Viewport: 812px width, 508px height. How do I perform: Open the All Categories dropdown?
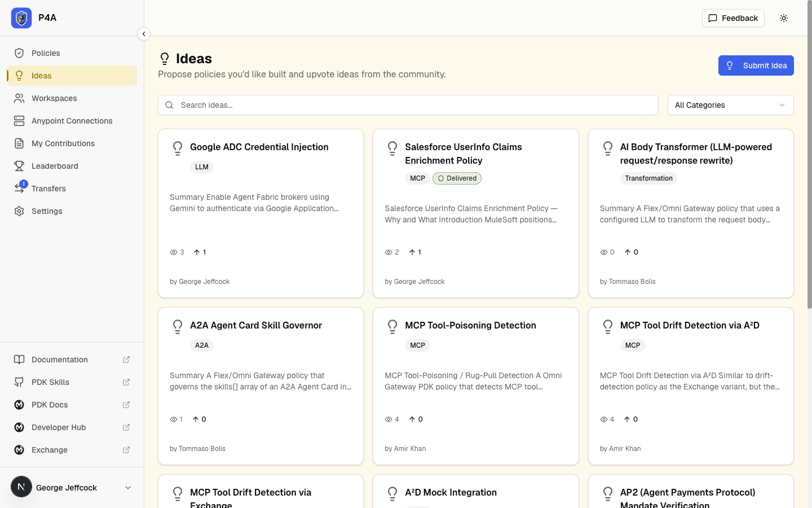[x=730, y=105]
